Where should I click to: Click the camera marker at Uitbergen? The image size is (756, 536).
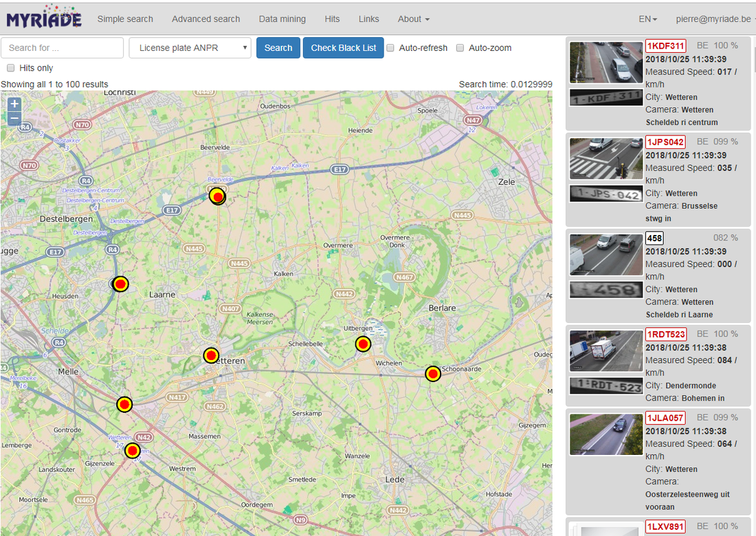tap(363, 344)
